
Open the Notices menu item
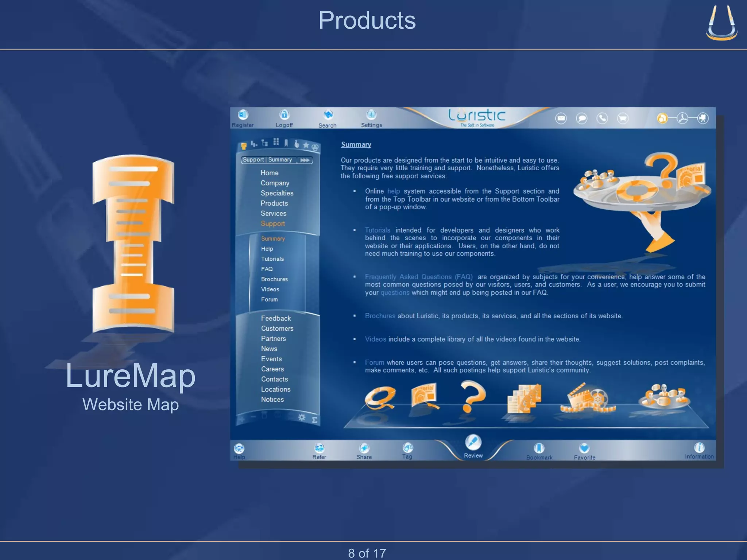(x=272, y=400)
